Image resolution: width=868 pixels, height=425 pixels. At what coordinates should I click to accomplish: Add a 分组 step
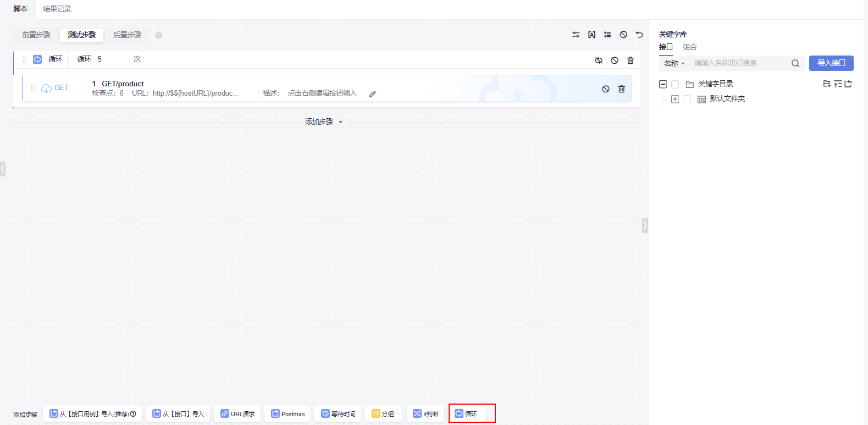pyautogui.click(x=384, y=413)
